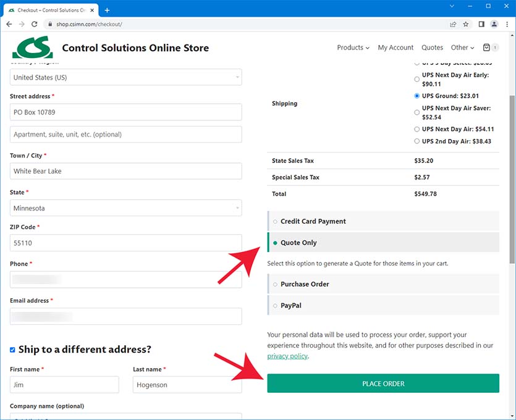Select Quote Only payment method
Image resolution: width=516 pixels, height=420 pixels.
pyautogui.click(x=275, y=243)
